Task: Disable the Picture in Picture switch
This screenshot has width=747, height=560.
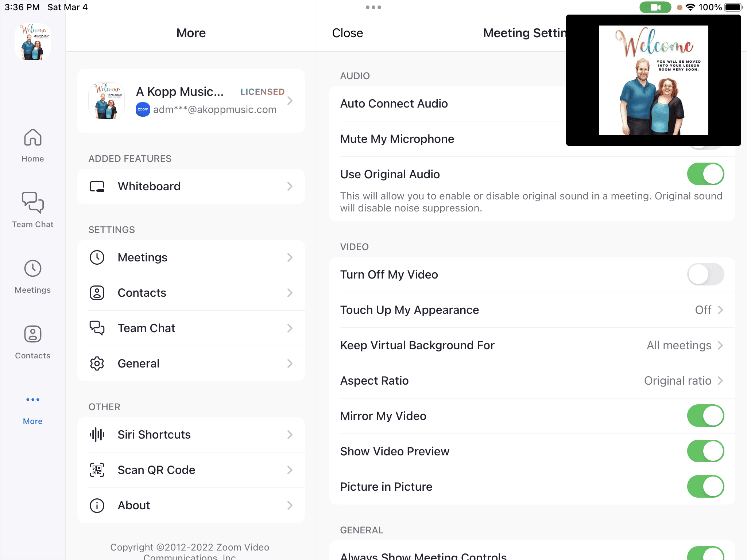Action: [x=705, y=487]
